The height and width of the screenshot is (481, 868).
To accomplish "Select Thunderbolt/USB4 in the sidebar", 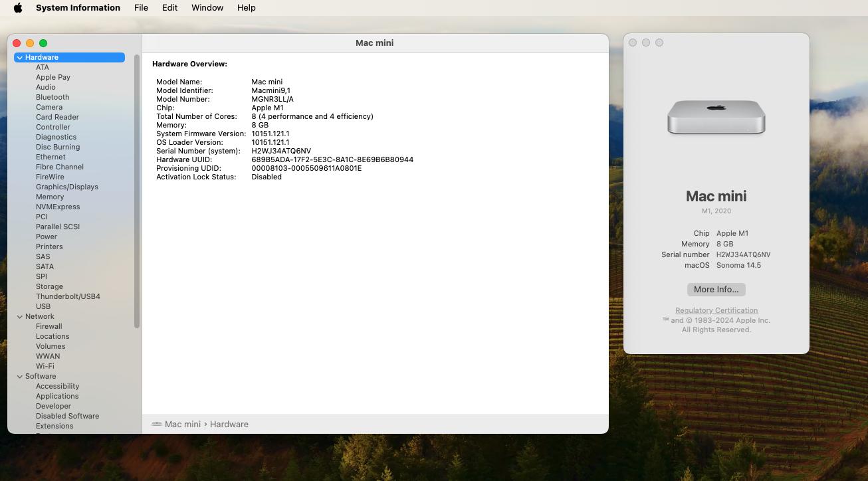I will pyautogui.click(x=68, y=296).
